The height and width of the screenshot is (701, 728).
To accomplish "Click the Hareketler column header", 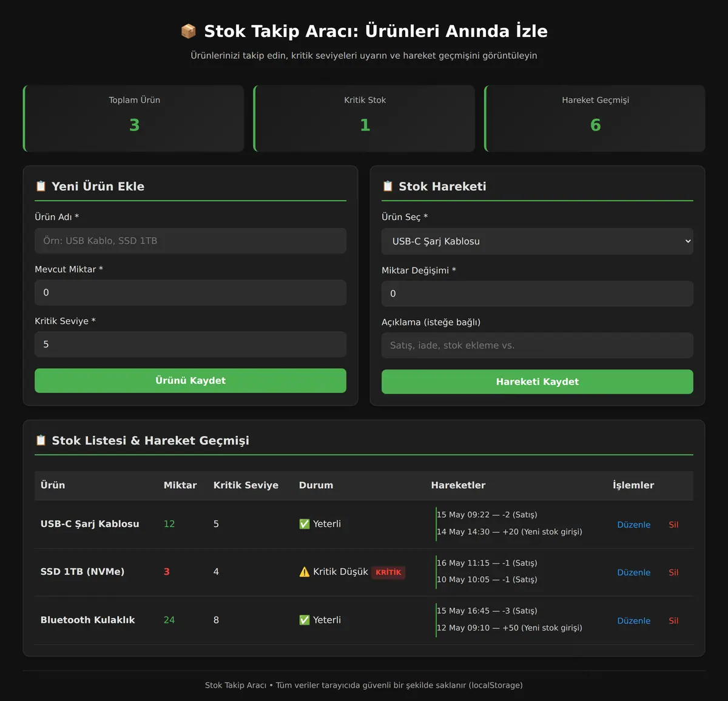I will pyautogui.click(x=458, y=485).
